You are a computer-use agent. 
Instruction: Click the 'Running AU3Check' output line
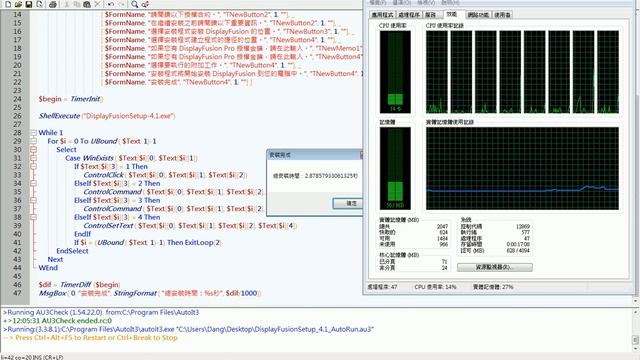[101, 312]
